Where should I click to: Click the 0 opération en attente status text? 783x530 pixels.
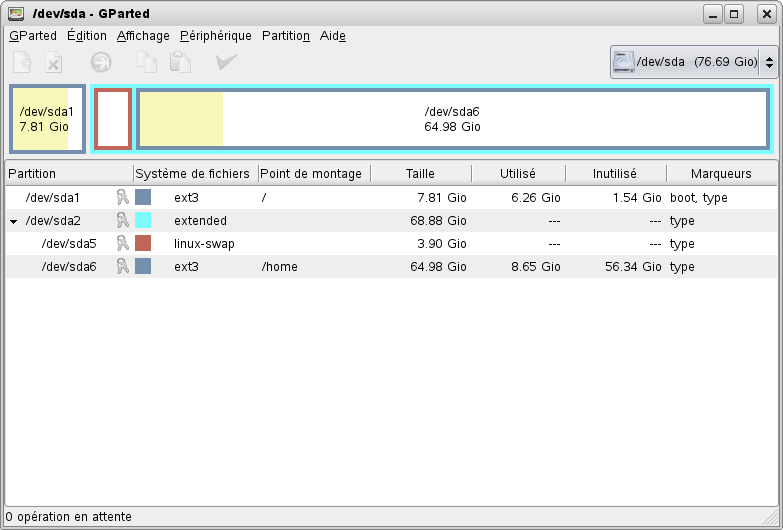pos(69,517)
